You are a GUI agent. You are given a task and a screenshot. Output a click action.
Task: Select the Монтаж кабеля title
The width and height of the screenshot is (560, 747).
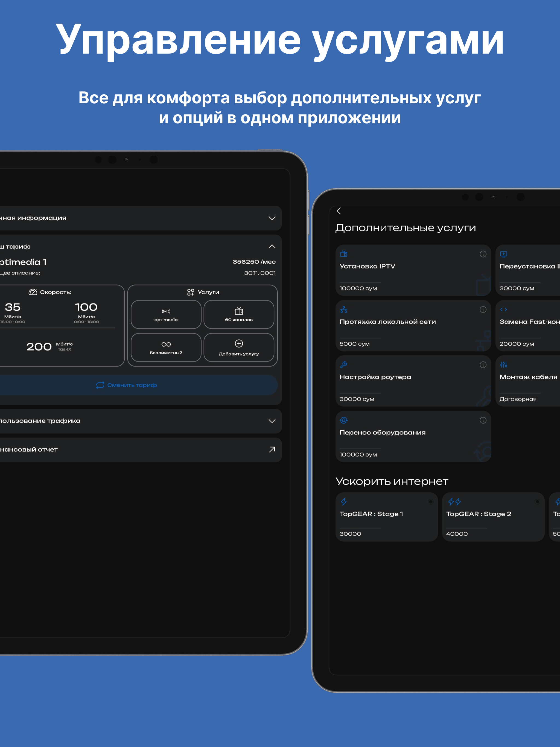pyautogui.click(x=528, y=377)
